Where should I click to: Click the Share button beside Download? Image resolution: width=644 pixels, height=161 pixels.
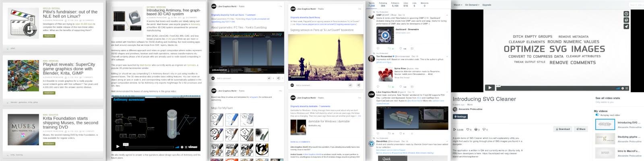(x=581, y=129)
